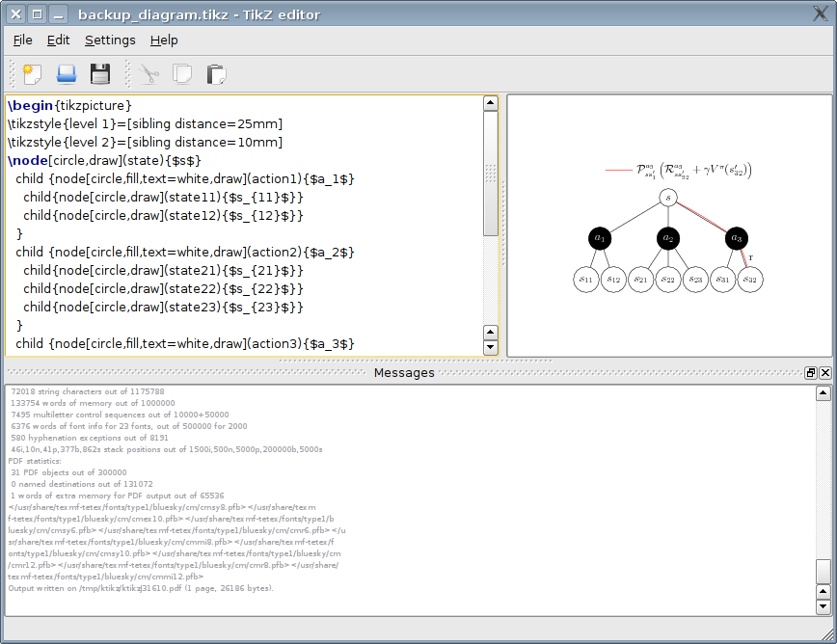Open the Settings menu
Screen dimensions: 837x644
click(110, 40)
